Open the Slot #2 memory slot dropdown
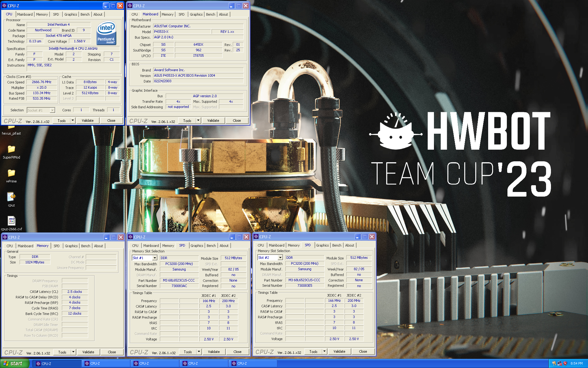The image size is (588, 368). point(280,258)
